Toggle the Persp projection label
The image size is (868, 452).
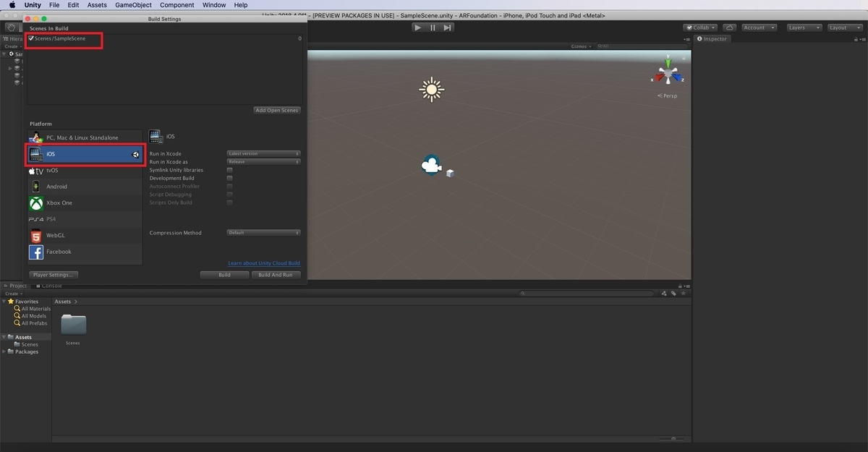point(668,95)
